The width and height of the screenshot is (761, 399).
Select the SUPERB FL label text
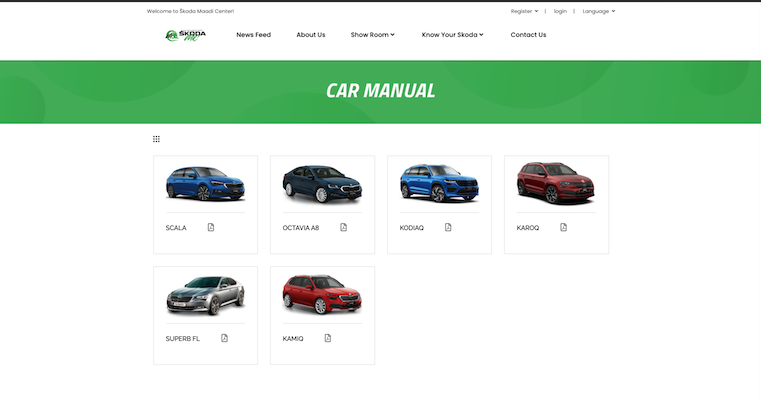pos(182,339)
